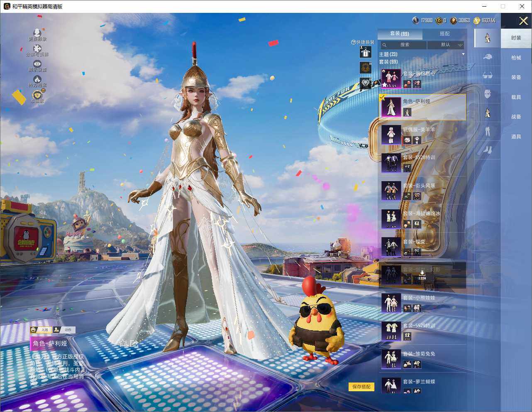Toggle the 展示设置 eye display settings
The height and width of the screenshot is (412, 532).
pyautogui.click(x=37, y=64)
